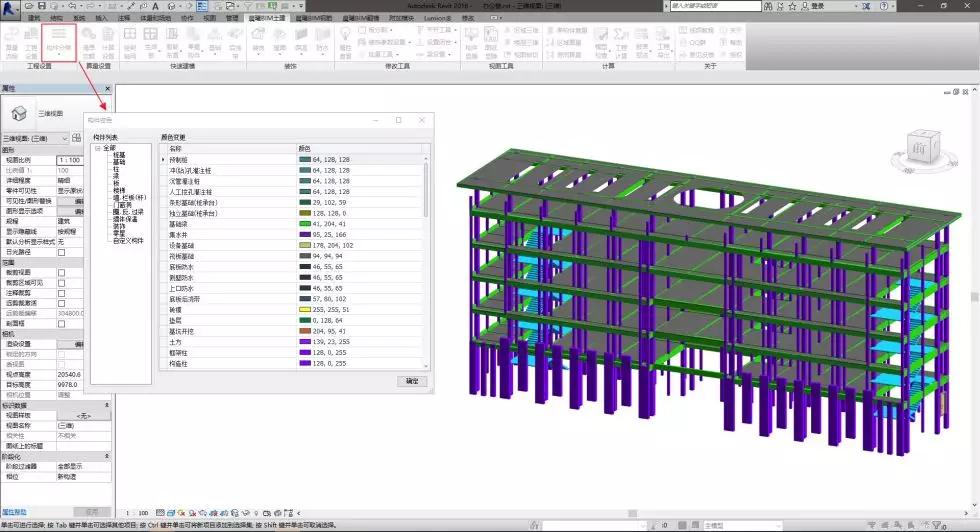Click the yellow color swatch for 砖模
Viewport: 980px width, 532px height.
[304, 310]
